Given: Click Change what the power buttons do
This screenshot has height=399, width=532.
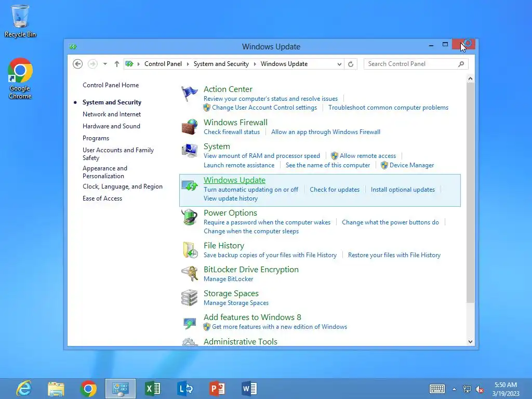Looking at the screenshot, I should point(390,222).
